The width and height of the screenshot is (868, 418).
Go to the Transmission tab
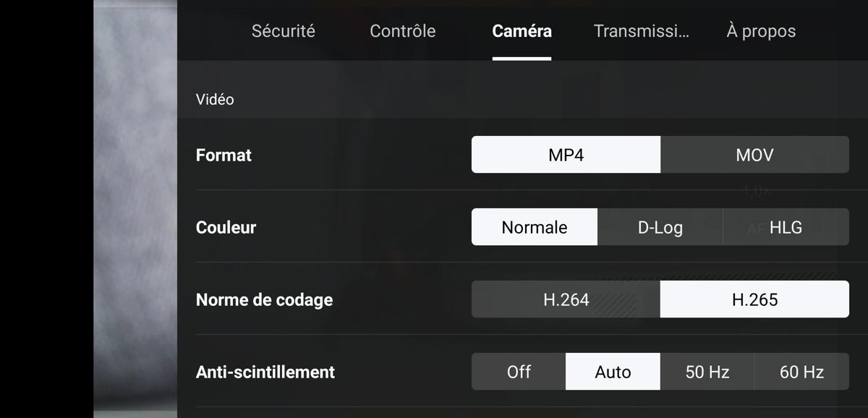pyautogui.click(x=641, y=31)
